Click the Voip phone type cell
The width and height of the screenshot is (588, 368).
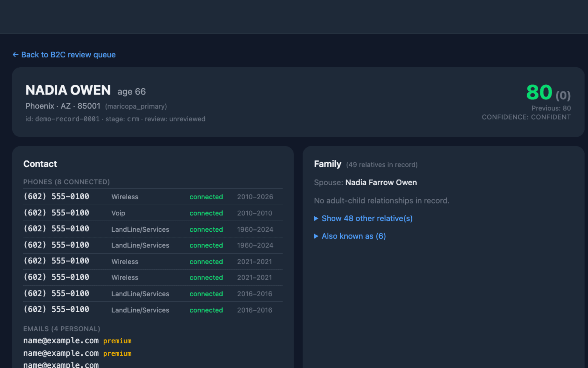click(x=118, y=213)
